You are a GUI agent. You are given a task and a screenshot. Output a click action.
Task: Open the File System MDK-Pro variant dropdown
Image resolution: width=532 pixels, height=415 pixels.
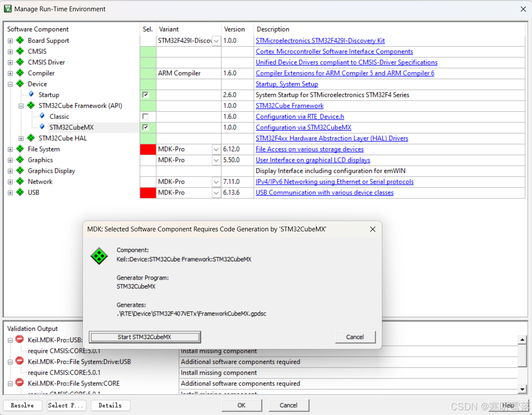coord(216,149)
